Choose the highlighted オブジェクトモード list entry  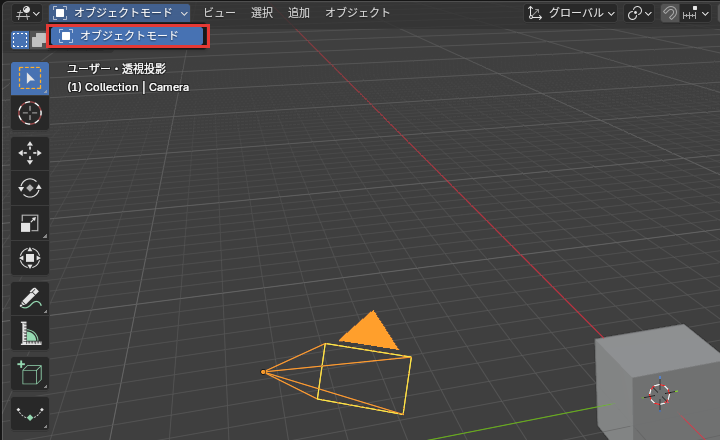point(128,36)
